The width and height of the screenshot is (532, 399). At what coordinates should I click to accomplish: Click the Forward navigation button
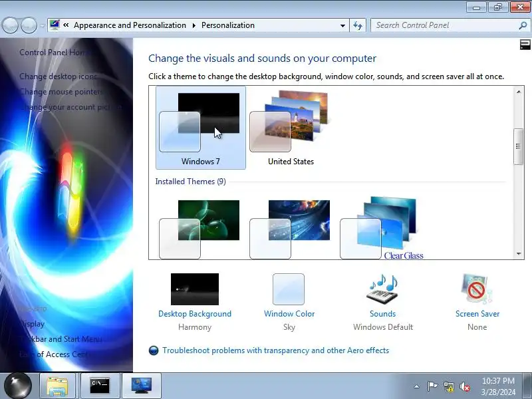pos(29,25)
